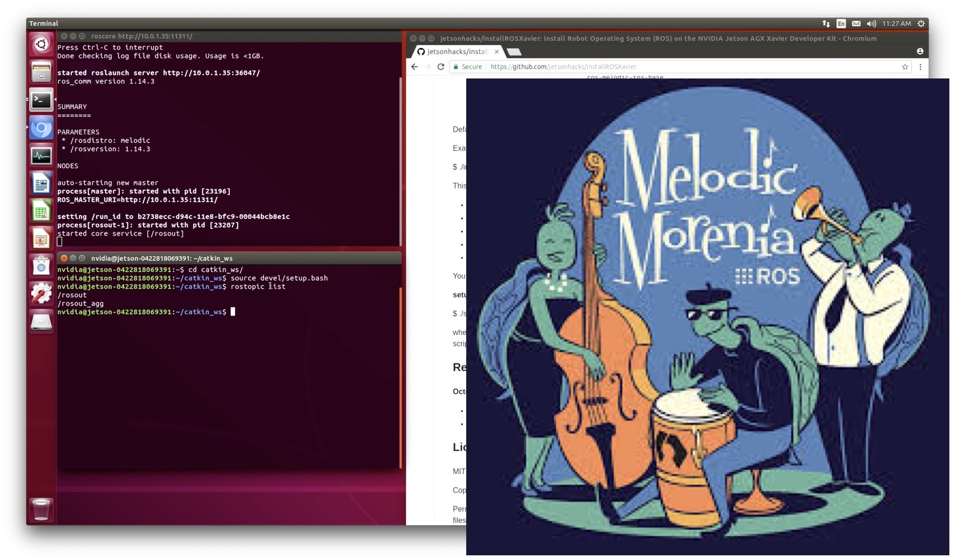This screenshot has width=955, height=560.
Task: Open the En keyboard layout indicator
Action: coord(841,23)
